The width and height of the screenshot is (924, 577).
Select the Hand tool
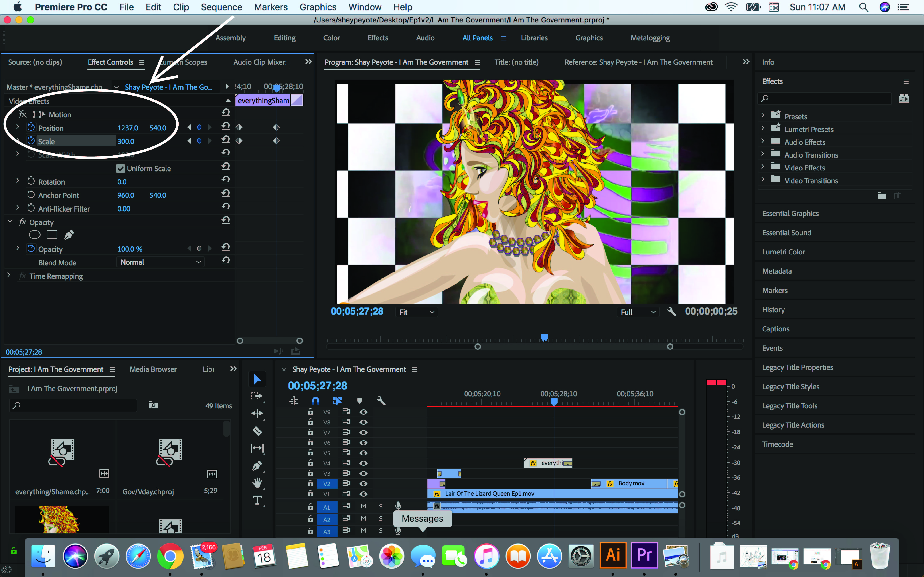257,483
